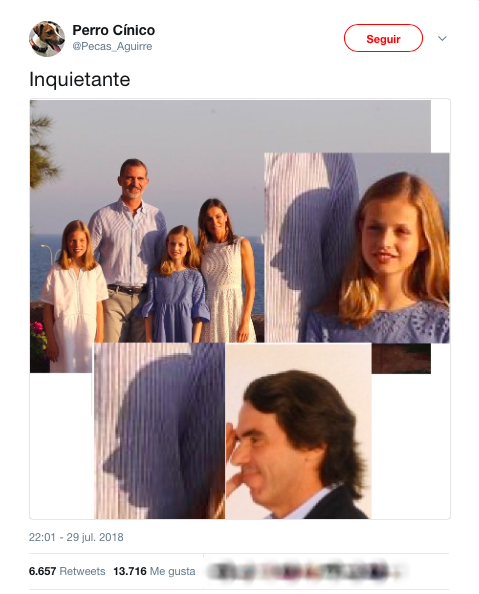Open the dog profile avatar
This screenshot has height=594, width=479.
(47, 39)
